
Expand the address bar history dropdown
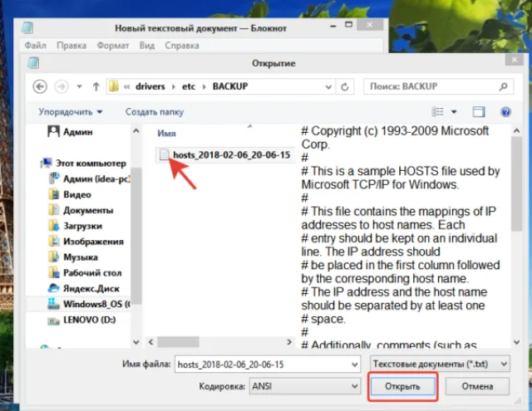pos(328,87)
